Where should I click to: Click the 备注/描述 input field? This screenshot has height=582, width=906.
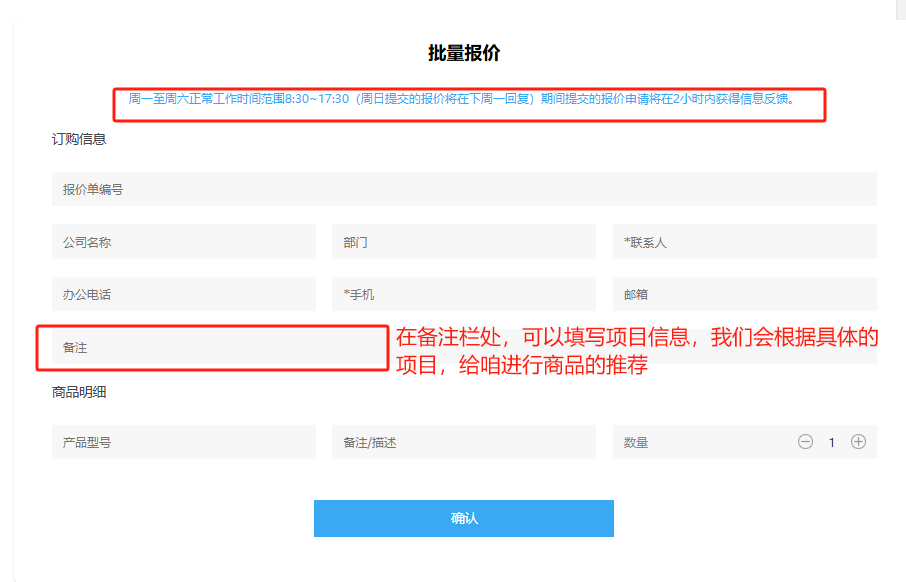[463, 442]
